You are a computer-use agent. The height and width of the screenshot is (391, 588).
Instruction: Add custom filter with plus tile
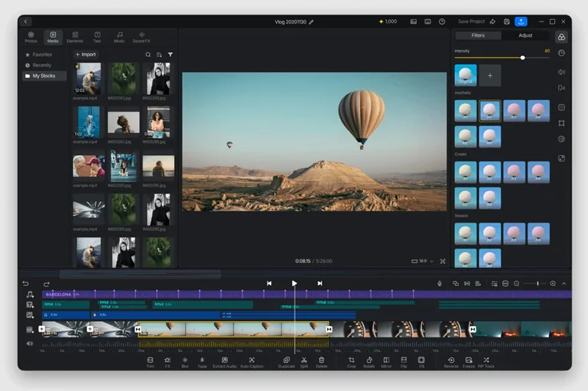point(490,76)
